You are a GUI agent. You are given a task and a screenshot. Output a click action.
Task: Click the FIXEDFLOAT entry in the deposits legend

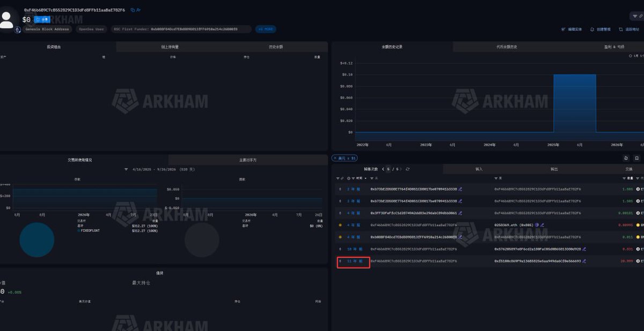point(89,230)
